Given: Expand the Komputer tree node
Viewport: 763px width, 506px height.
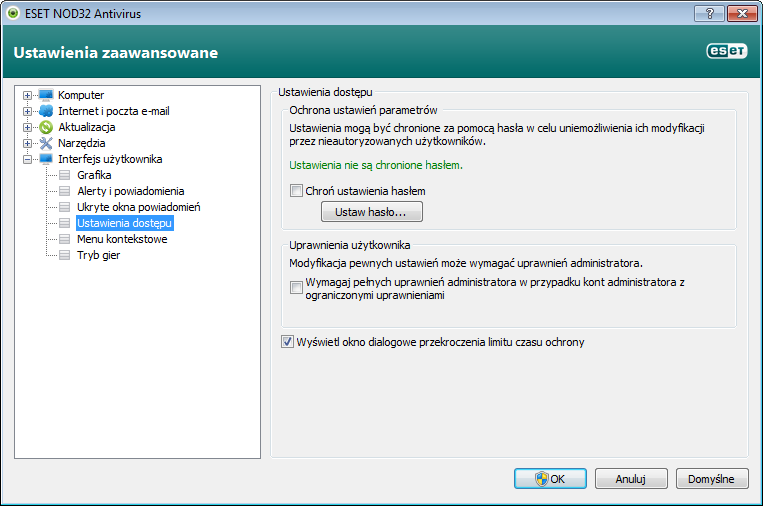Looking at the screenshot, I should coord(28,95).
